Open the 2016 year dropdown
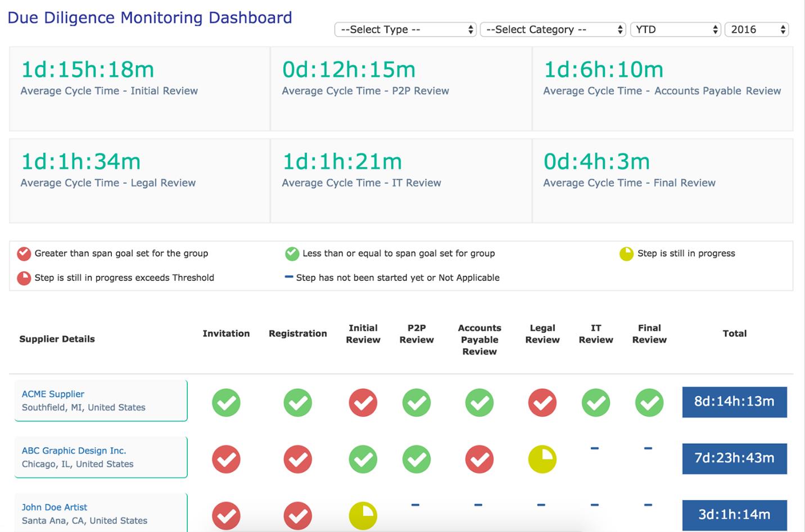 [757, 30]
